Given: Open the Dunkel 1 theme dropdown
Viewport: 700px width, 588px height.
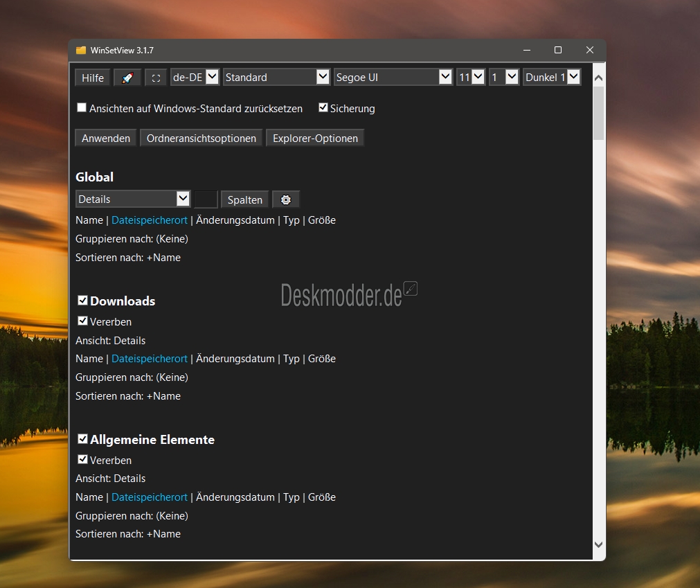Looking at the screenshot, I should point(551,78).
